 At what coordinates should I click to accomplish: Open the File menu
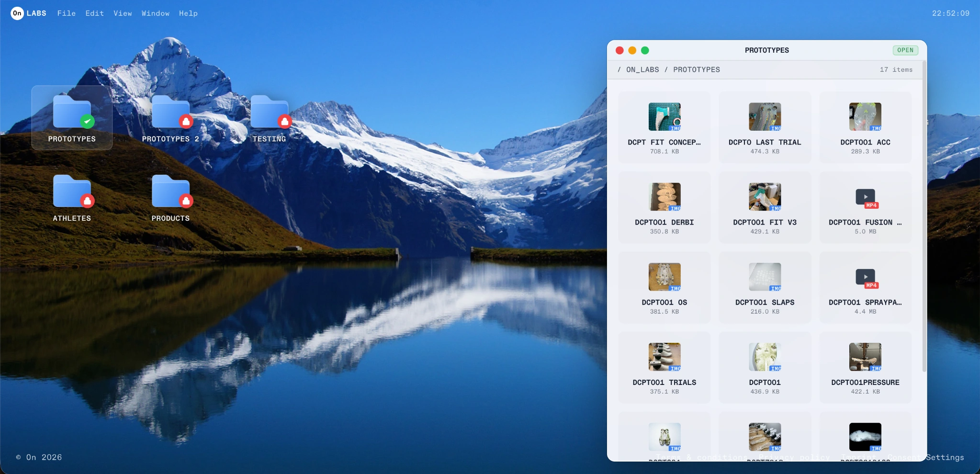point(67,13)
